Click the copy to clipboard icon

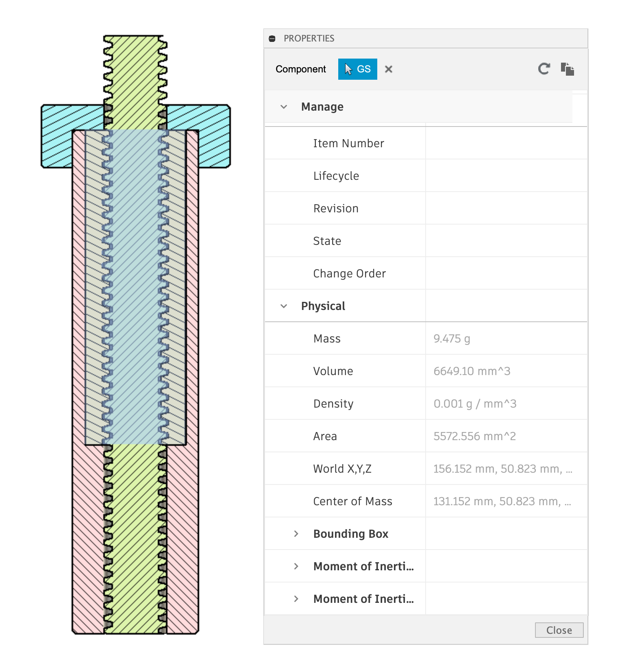[567, 69]
